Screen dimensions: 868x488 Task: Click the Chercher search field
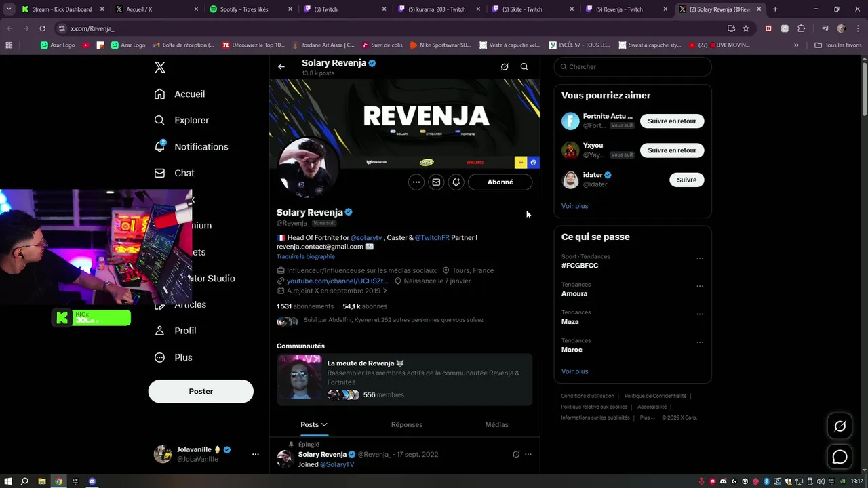[x=633, y=66]
